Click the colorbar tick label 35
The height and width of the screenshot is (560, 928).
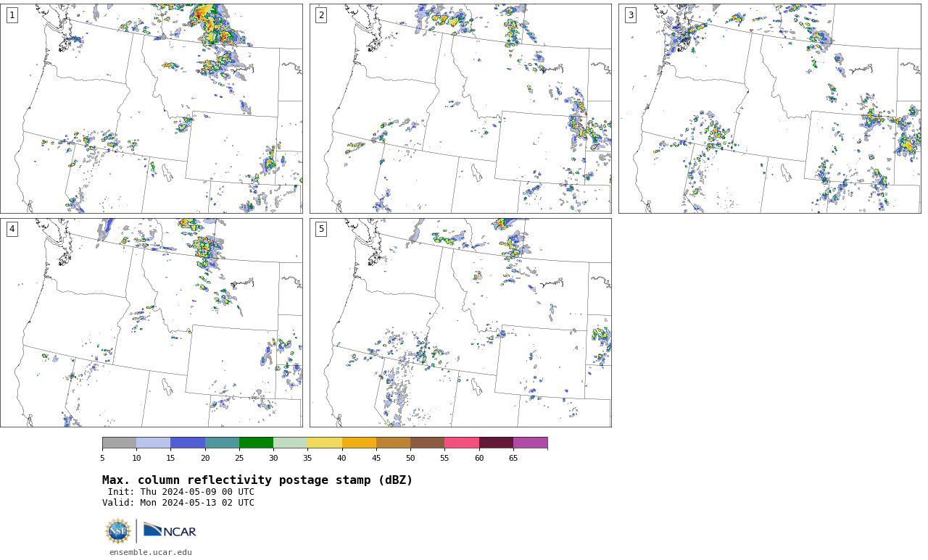pos(307,458)
